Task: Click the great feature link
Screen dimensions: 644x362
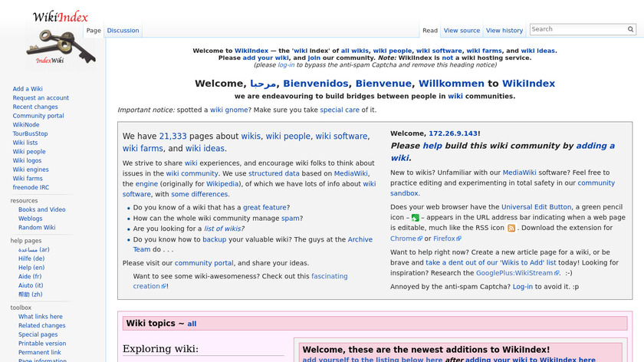Action: [264, 208]
